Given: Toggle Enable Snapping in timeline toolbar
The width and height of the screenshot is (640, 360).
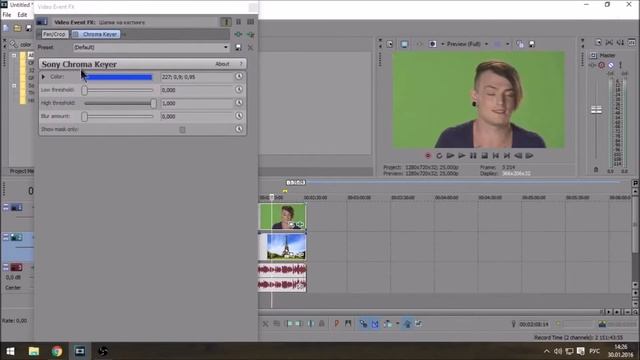Looking at the screenshot, I should point(363,324).
